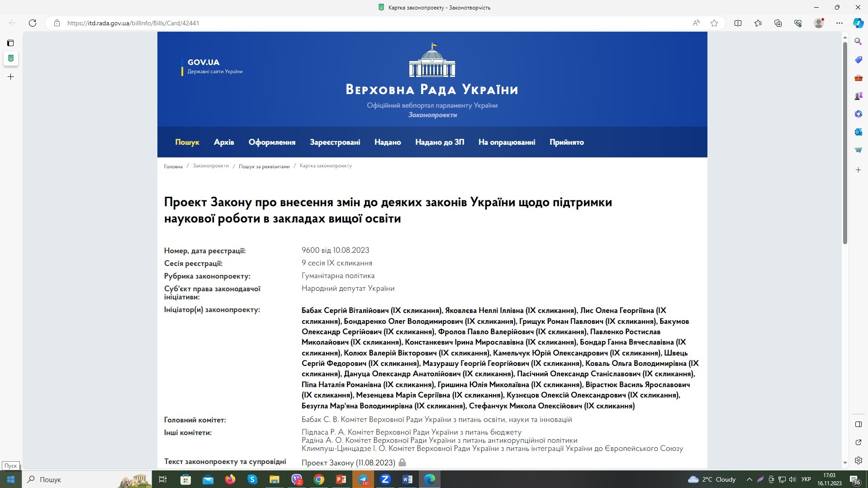
Task: Open the Прийнято menu item
Action: [567, 142]
